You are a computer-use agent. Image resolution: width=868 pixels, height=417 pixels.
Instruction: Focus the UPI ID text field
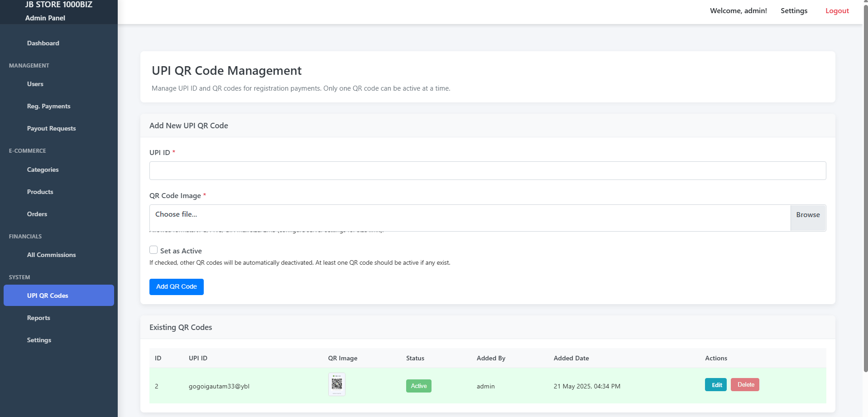tap(487, 171)
